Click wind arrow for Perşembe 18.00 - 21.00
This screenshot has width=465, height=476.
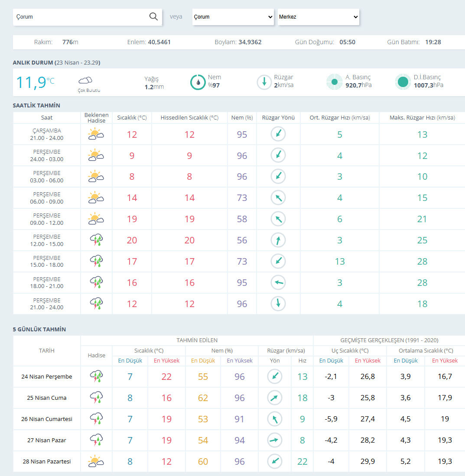pos(278,282)
